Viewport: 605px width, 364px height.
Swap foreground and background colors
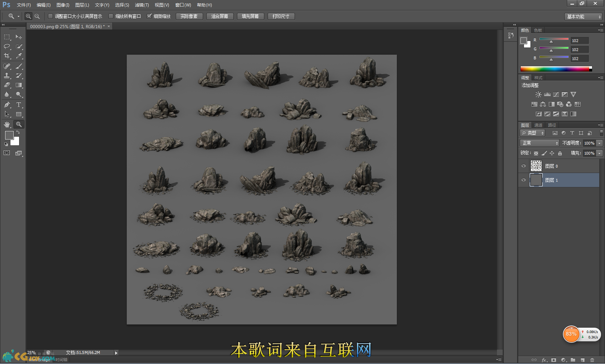18,132
